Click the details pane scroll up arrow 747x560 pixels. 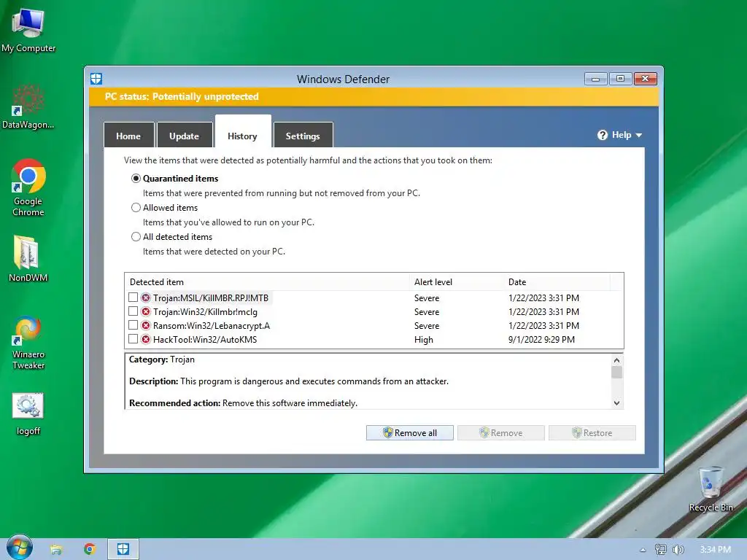(x=616, y=360)
